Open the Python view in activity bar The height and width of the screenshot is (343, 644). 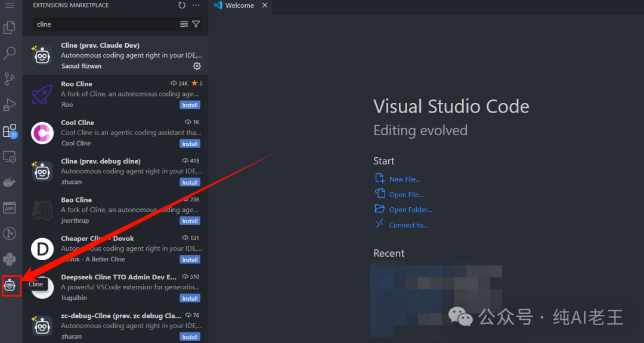click(x=10, y=259)
